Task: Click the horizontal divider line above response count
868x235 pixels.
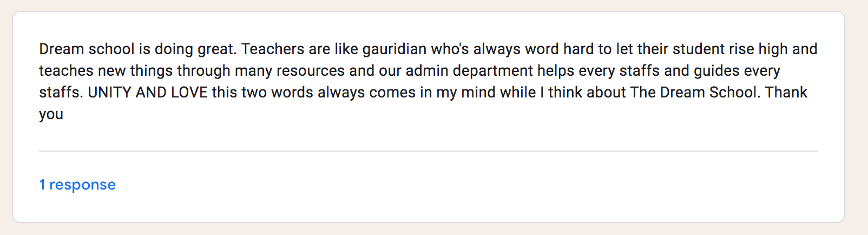Action: pos(429,151)
